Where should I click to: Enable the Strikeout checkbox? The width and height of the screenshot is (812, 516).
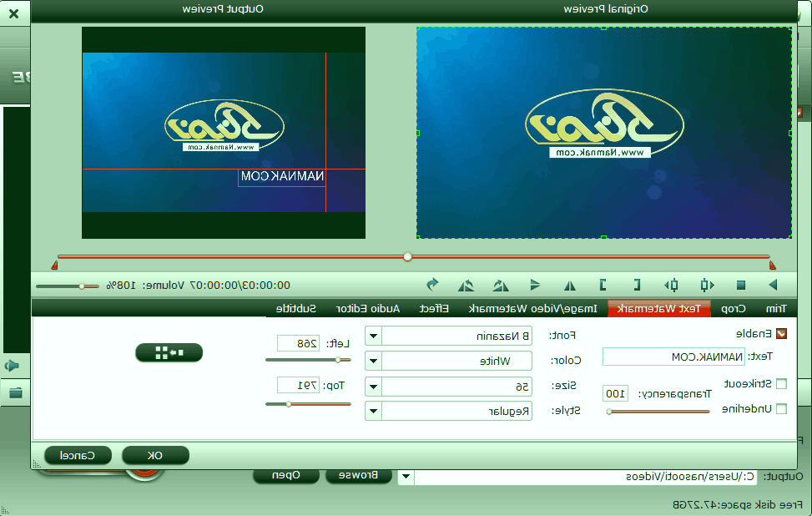tap(781, 384)
